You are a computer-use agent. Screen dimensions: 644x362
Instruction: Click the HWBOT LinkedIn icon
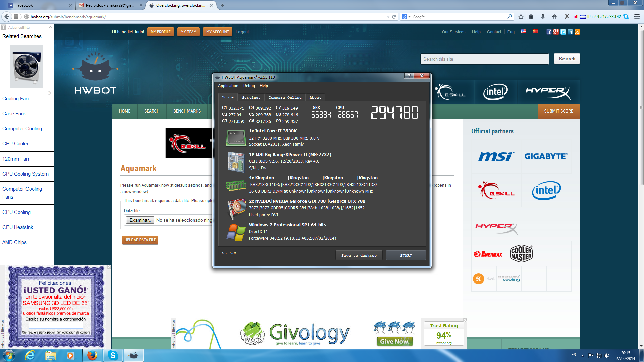[x=570, y=32]
